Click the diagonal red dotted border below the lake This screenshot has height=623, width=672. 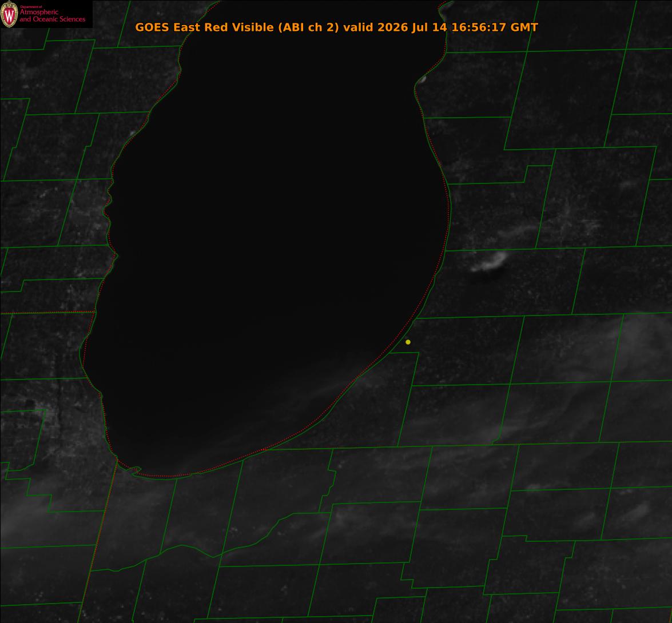98,540
